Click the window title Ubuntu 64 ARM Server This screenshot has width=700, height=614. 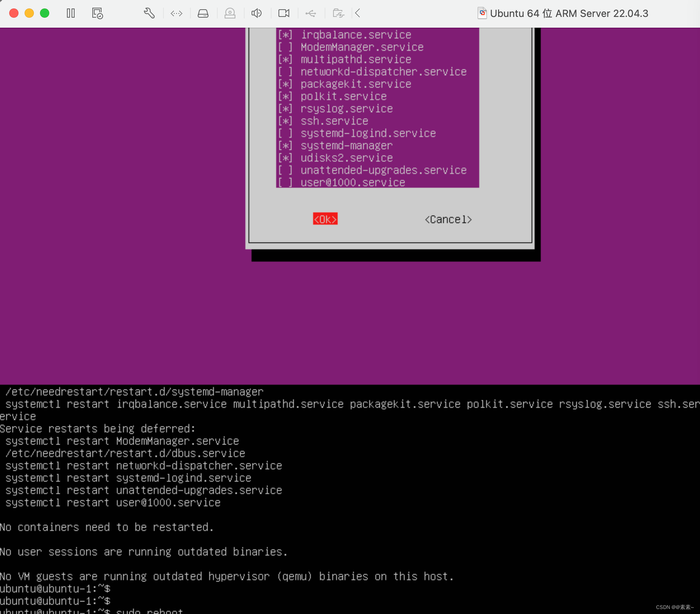tap(569, 13)
